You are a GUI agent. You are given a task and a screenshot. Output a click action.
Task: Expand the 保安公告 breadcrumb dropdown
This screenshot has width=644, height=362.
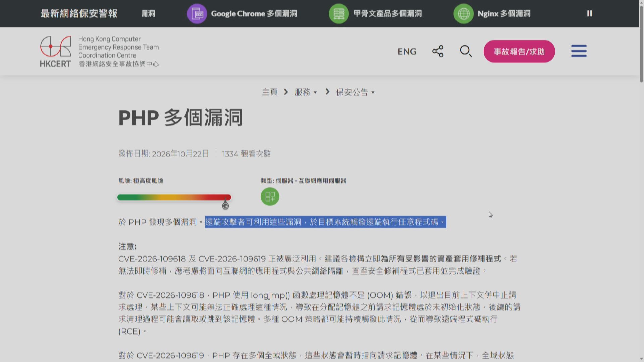(x=355, y=92)
